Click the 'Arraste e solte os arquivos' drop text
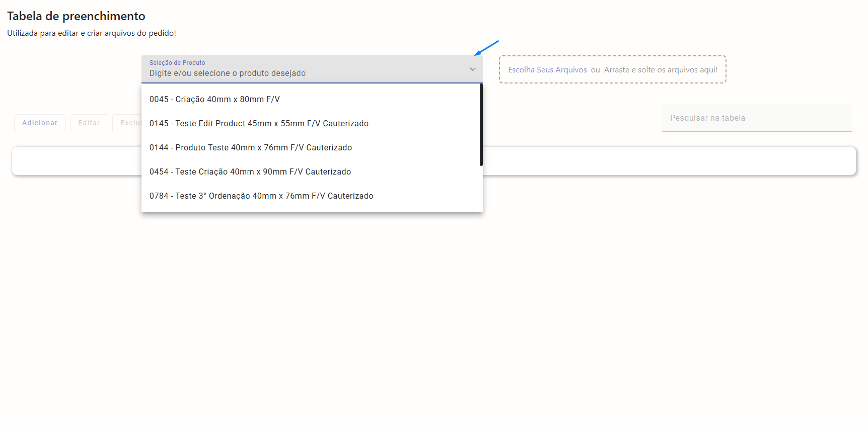This screenshot has height=428, width=868. pos(660,70)
